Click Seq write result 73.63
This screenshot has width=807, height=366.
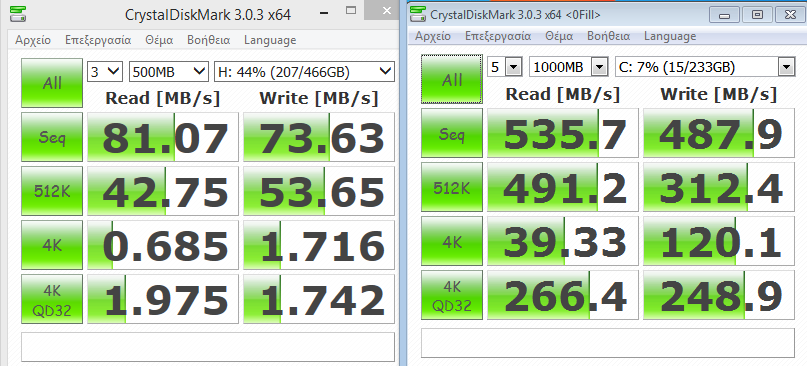[319, 137]
